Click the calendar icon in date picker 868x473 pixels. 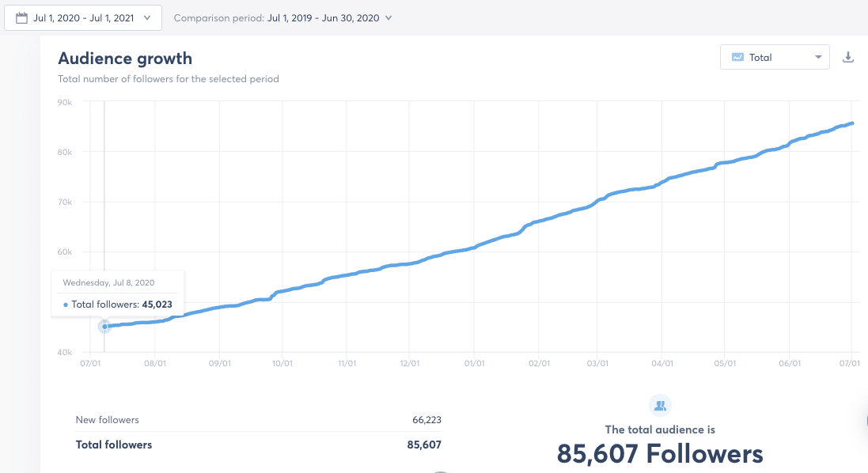point(21,17)
